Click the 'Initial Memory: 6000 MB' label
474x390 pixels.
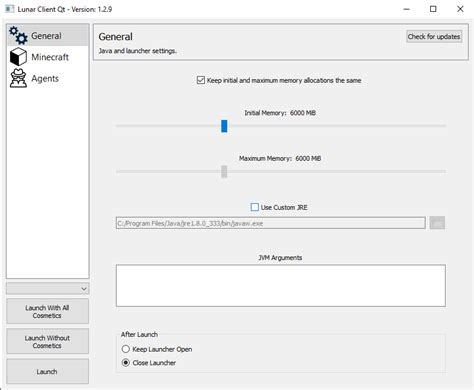(x=280, y=113)
